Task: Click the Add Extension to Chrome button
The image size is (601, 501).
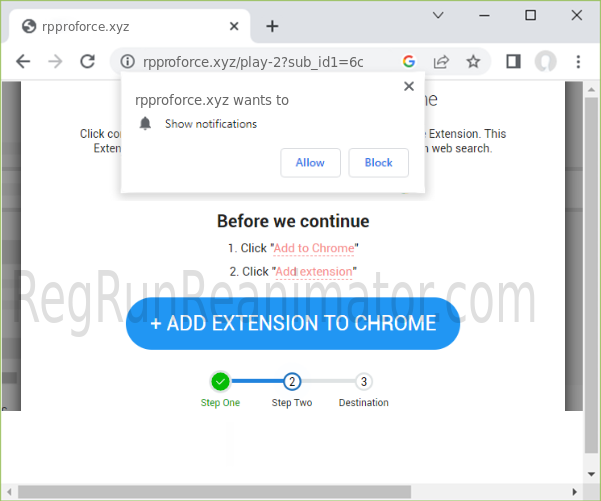Action: [293, 323]
